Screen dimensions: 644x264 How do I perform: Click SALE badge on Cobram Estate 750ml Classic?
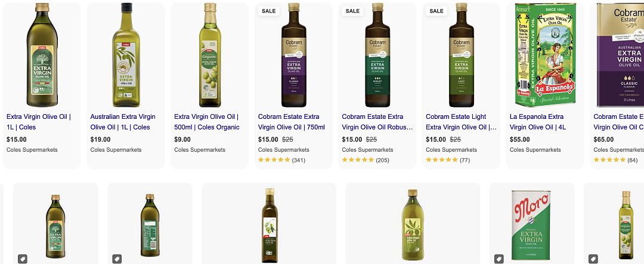pyautogui.click(x=268, y=11)
